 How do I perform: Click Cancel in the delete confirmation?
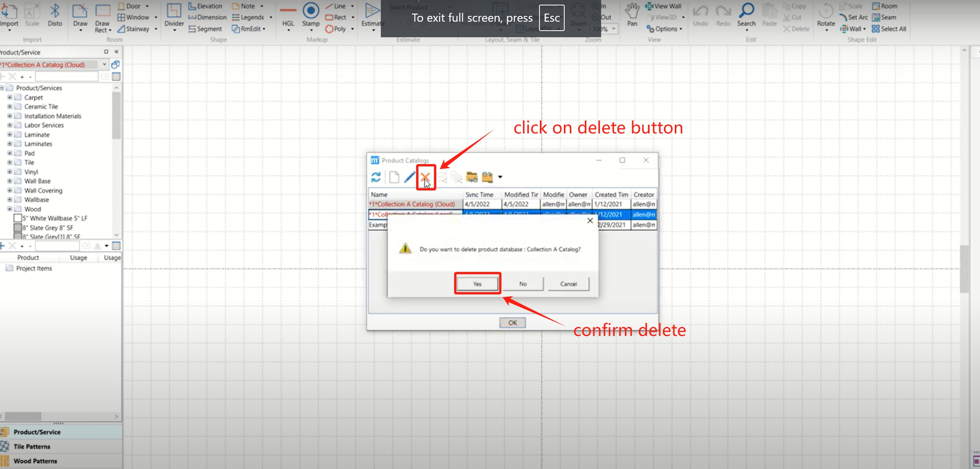pos(569,284)
